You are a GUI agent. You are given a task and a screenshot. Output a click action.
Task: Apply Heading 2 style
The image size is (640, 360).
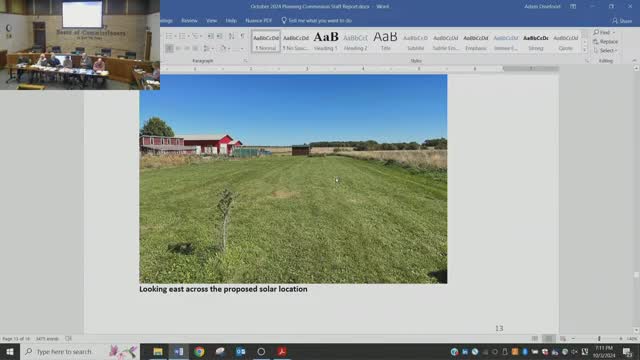(356, 41)
